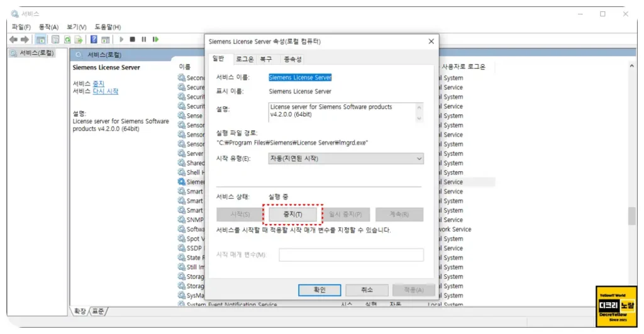Click the Start Service play icon
644x334 pixels.
[x=121, y=40]
